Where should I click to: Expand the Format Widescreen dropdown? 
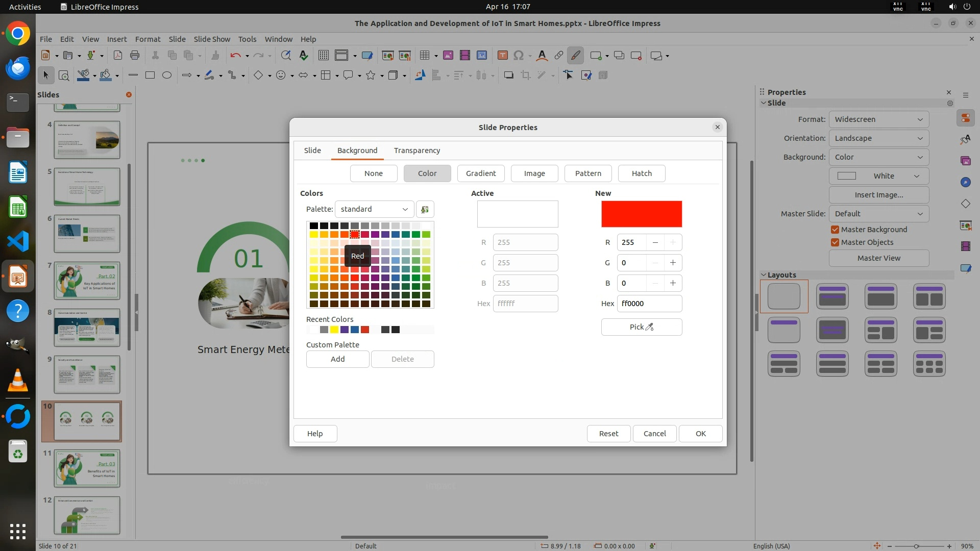tap(878, 119)
